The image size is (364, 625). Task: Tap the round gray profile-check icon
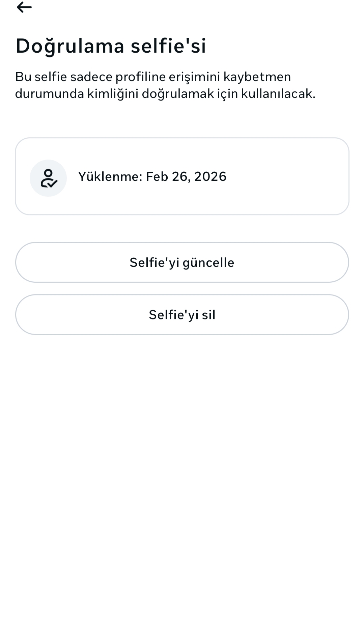click(x=48, y=178)
